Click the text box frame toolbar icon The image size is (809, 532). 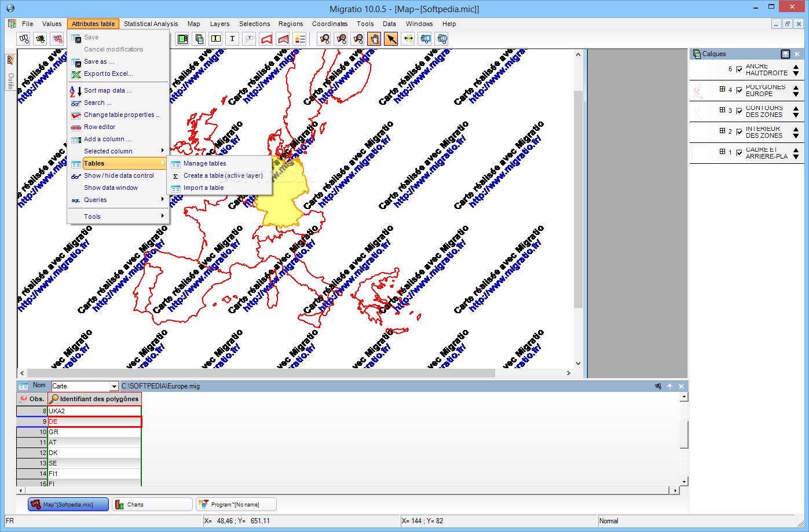click(216, 39)
